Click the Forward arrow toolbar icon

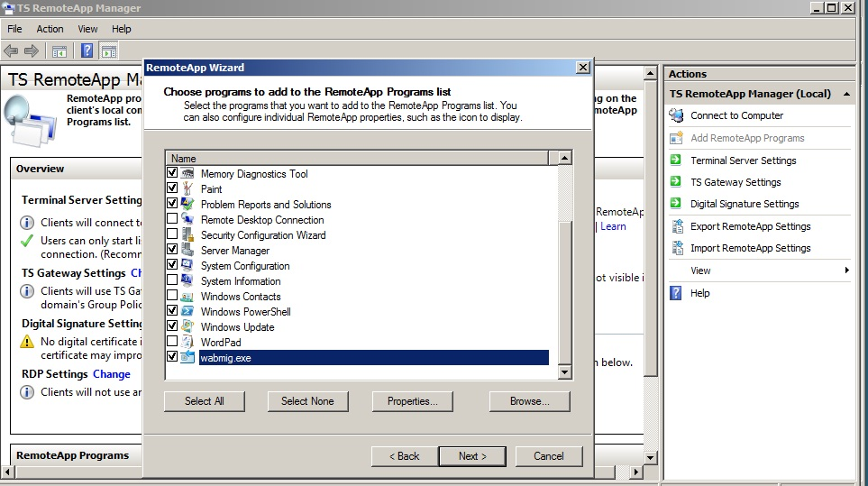point(32,51)
